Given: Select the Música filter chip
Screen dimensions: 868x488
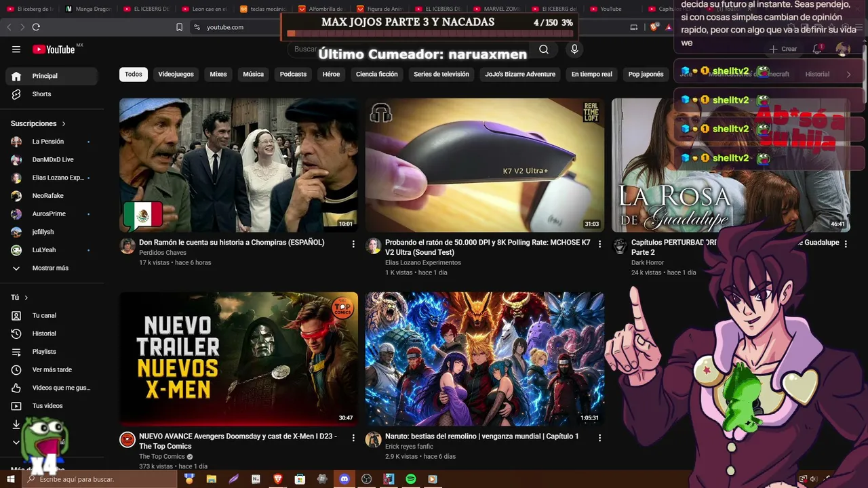Looking at the screenshot, I should [x=253, y=75].
